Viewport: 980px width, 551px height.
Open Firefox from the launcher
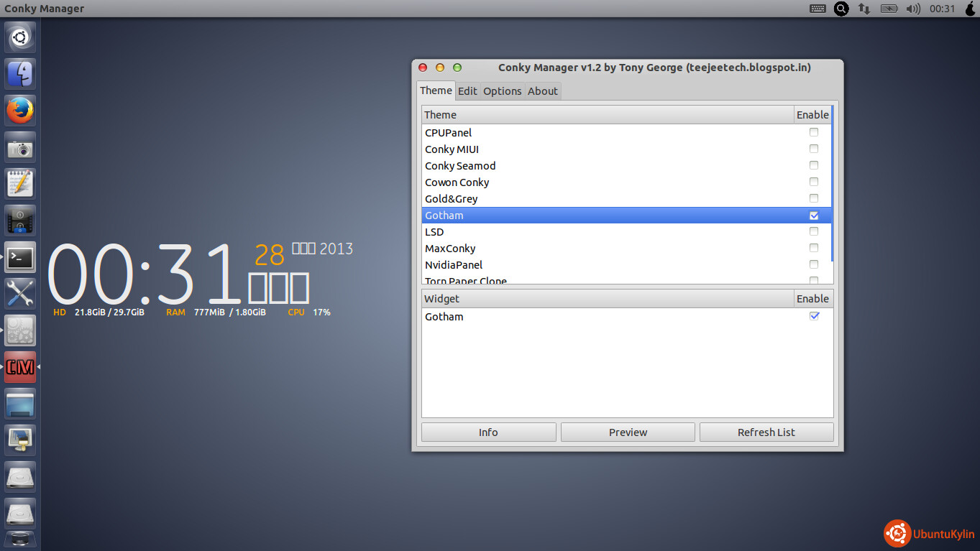pyautogui.click(x=20, y=111)
